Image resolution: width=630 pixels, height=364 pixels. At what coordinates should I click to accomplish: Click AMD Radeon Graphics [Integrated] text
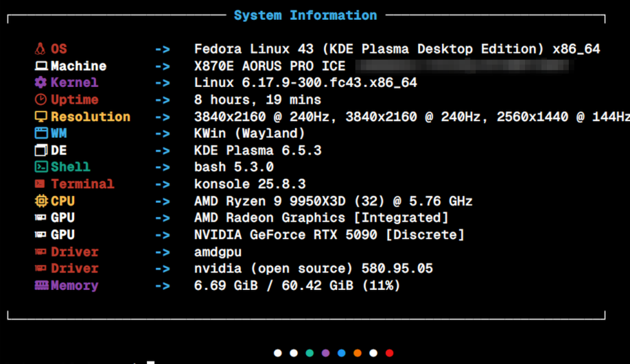point(321,218)
